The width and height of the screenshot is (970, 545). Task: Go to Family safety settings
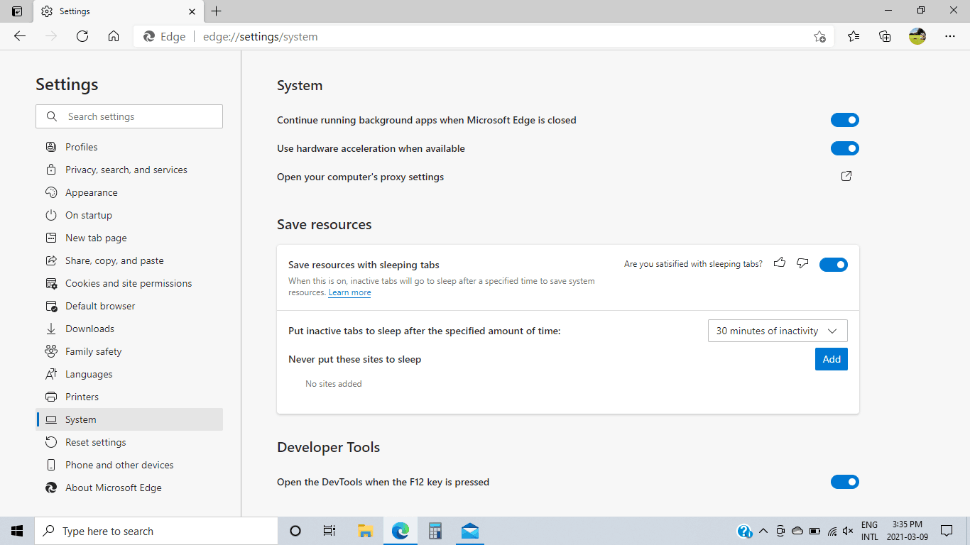[x=129, y=351]
